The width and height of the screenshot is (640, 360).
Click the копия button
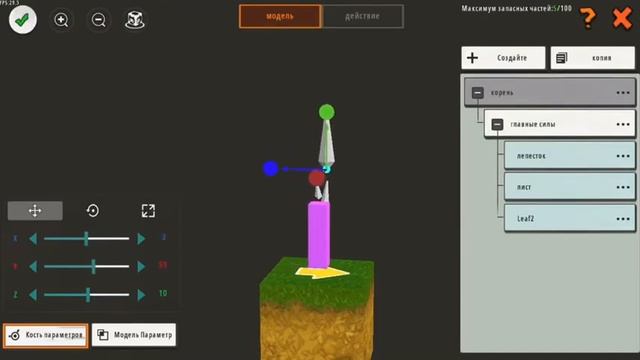coord(593,58)
